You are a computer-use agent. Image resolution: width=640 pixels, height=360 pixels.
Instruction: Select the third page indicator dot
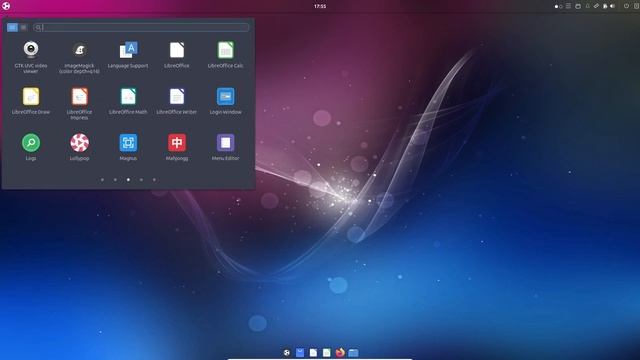[x=128, y=180]
